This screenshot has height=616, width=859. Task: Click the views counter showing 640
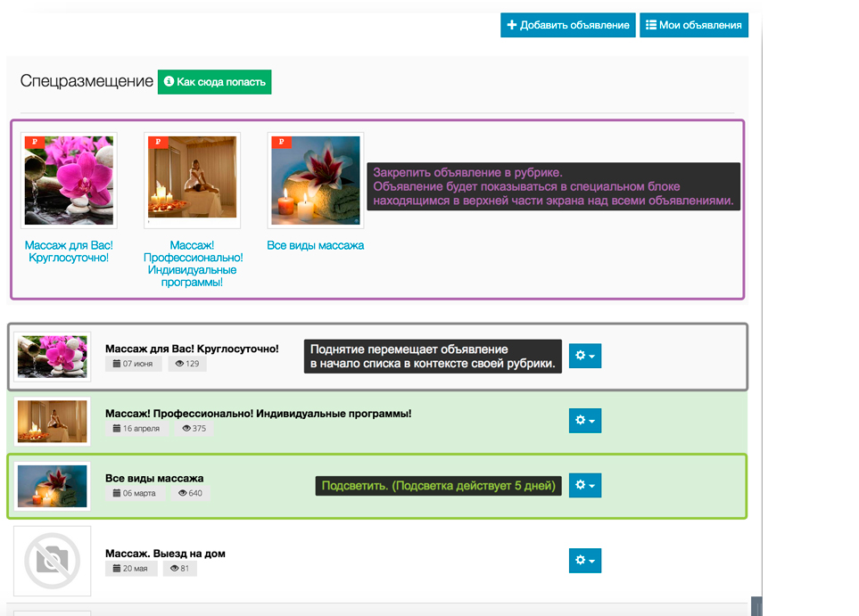coord(191,493)
